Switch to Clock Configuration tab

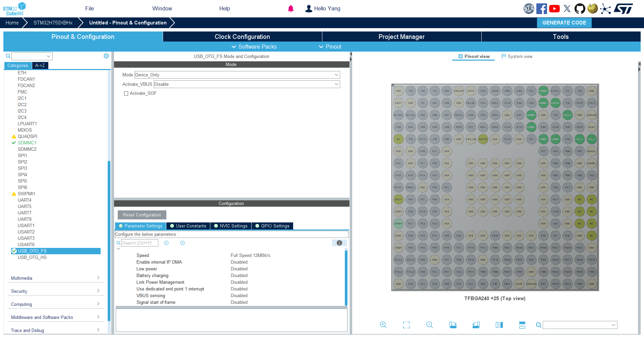[242, 37]
